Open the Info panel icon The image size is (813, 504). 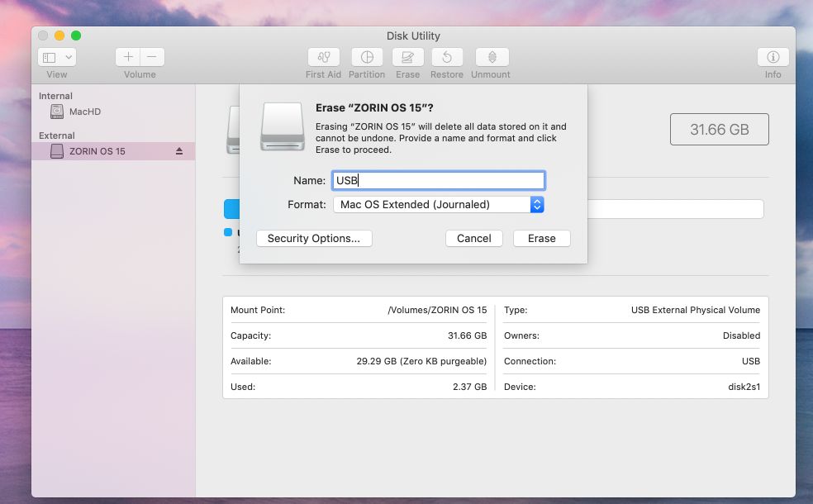click(773, 57)
